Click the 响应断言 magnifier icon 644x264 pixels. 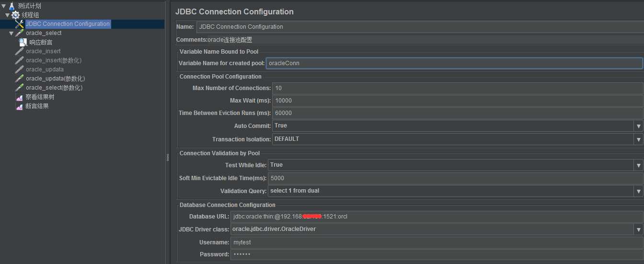23,42
